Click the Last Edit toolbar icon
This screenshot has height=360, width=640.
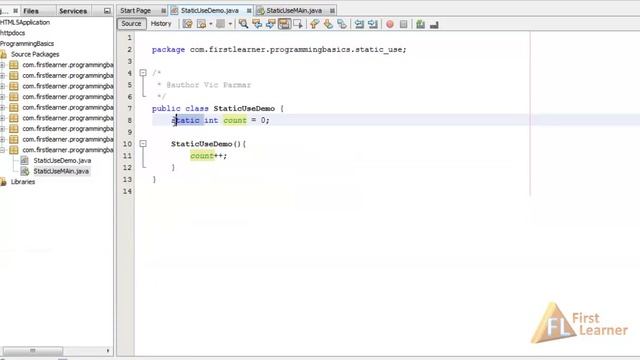[x=187, y=24]
